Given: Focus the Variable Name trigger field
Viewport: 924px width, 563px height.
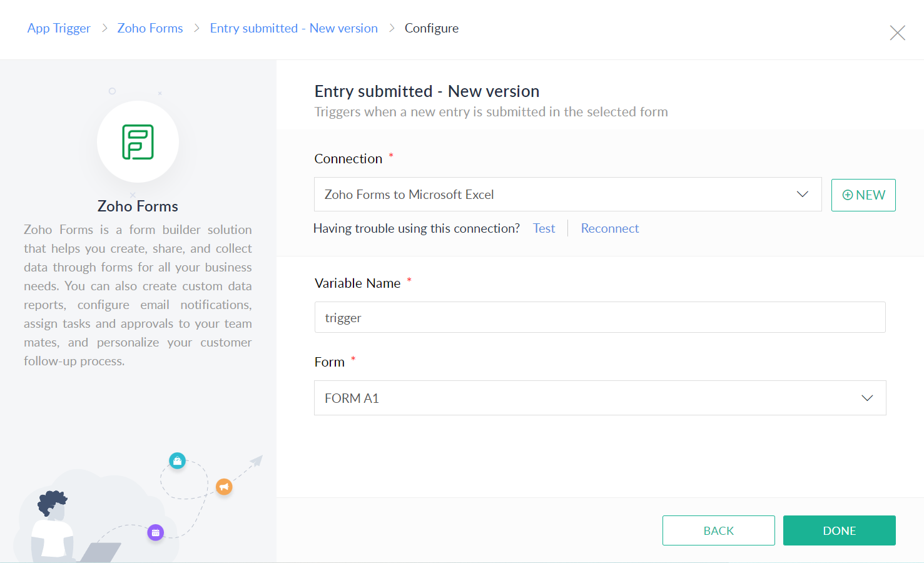Looking at the screenshot, I should [x=600, y=317].
